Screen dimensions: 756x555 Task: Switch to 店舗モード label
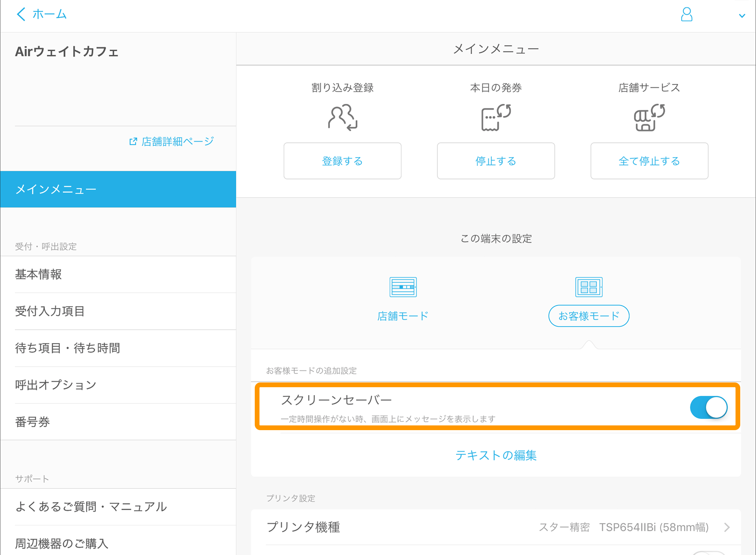click(x=403, y=316)
